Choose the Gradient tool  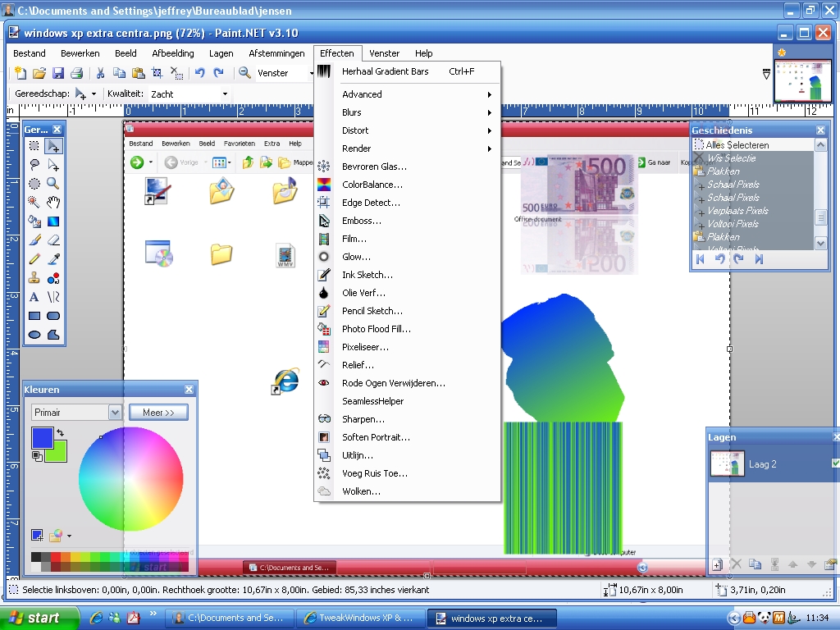[x=53, y=221]
